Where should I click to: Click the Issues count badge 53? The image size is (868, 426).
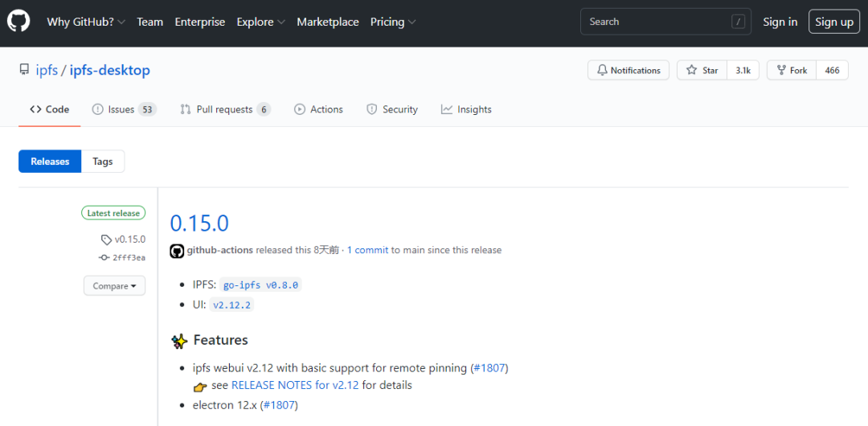(147, 109)
